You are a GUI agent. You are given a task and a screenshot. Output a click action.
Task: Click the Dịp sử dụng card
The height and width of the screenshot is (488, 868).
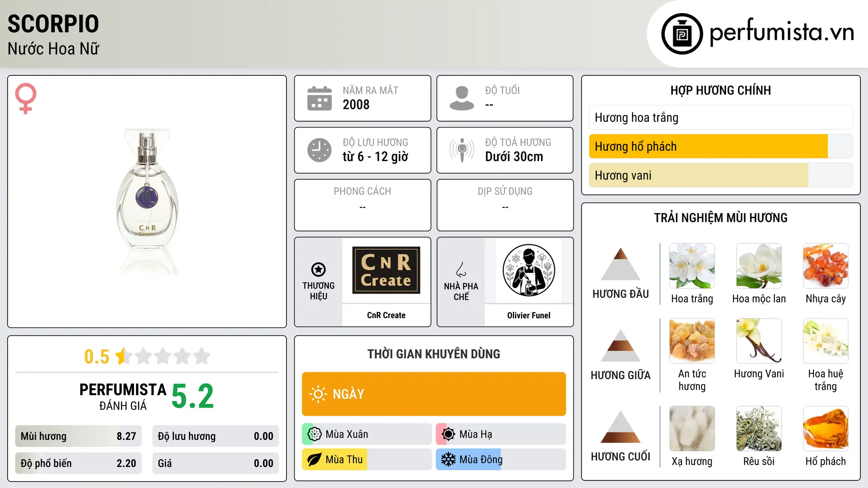505,205
